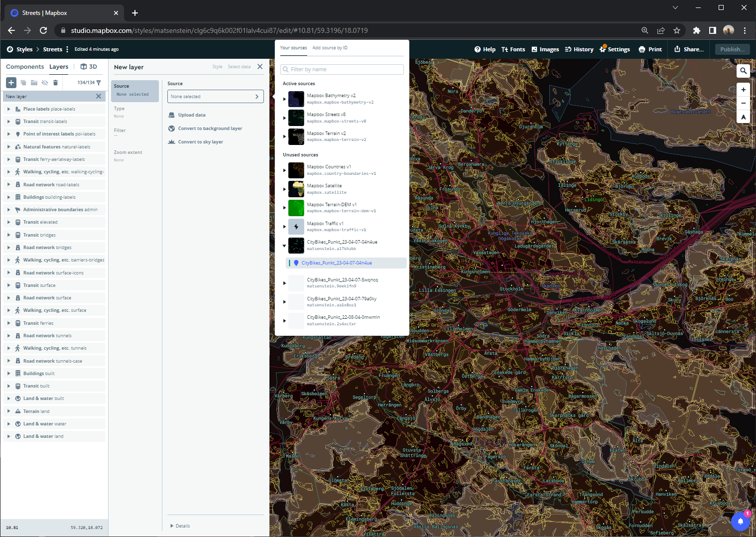Screen dimensions: 756x537
Task: Open Chrome profile avatar
Action: click(729, 30)
